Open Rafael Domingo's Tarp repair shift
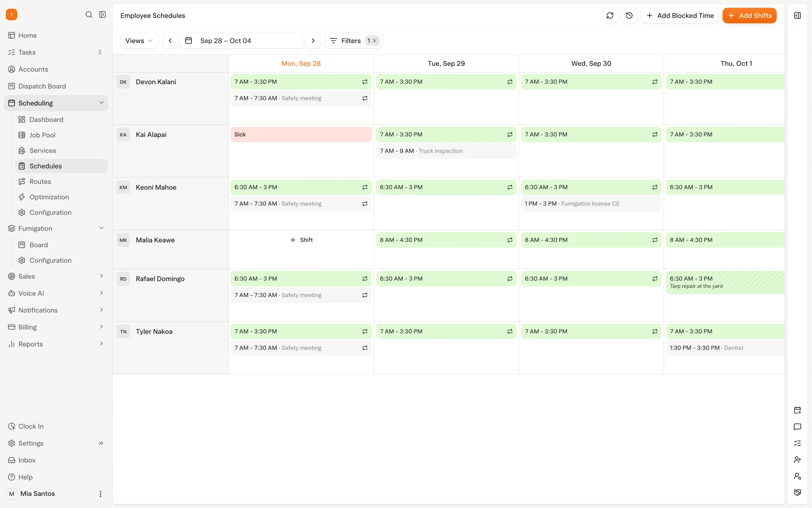The width and height of the screenshot is (812, 508). [x=725, y=282]
